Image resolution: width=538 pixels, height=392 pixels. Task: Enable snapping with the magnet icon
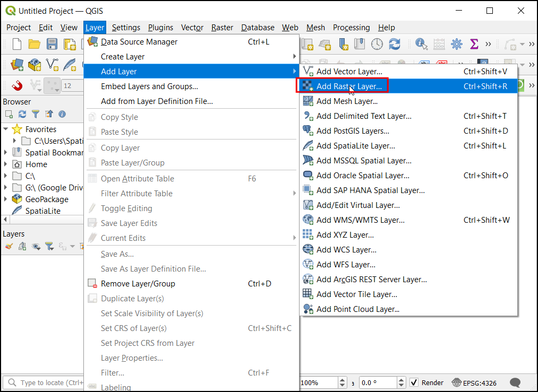pos(18,85)
